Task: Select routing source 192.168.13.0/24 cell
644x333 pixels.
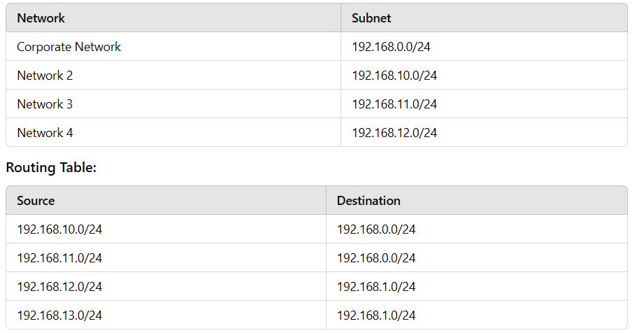Action: pyautogui.click(x=59, y=316)
